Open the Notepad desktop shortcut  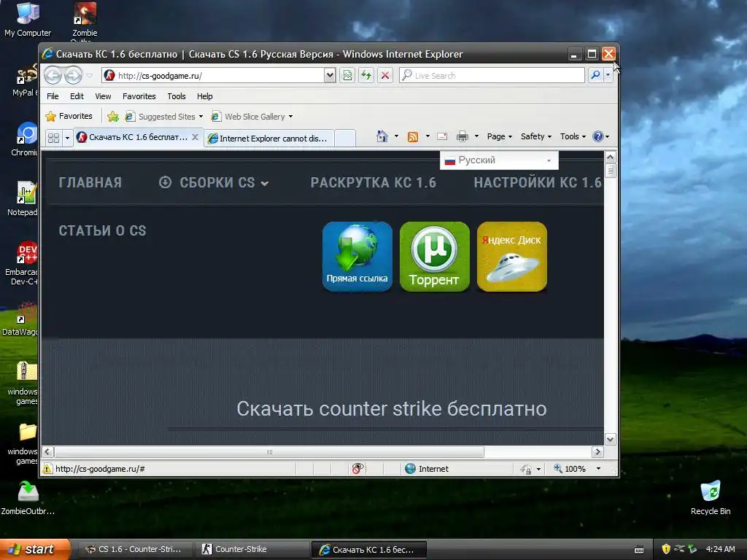tap(23, 199)
